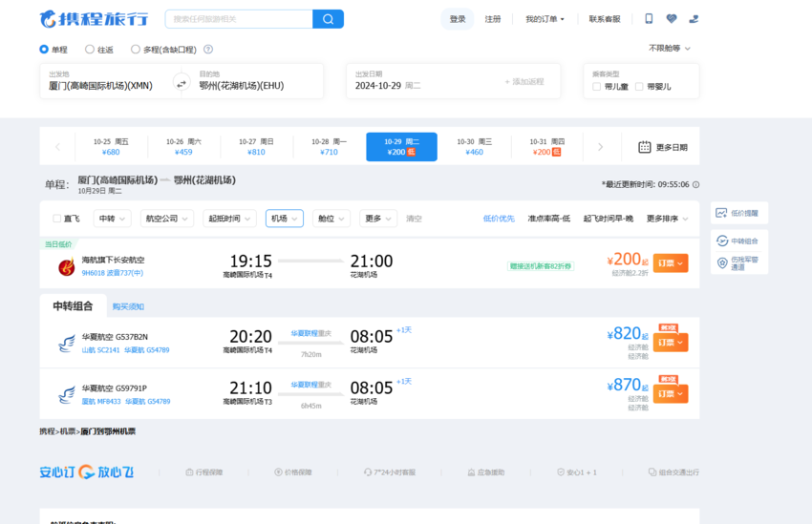Select the 10-30 周三 ¥460 date tab
Image resolution: width=812 pixels, height=524 pixels.
point(475,147)
